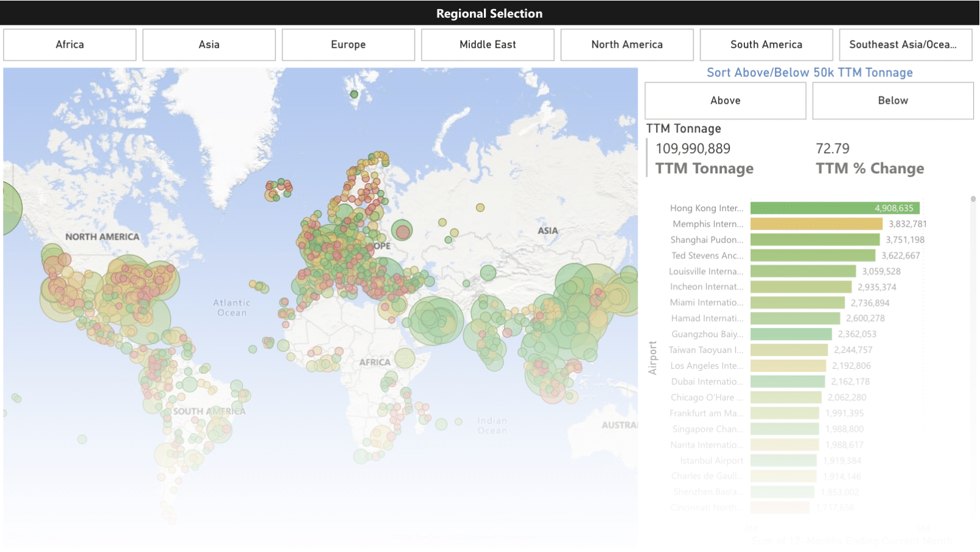Click the Shanghai Pudong tonnage bar
The height and width of the screenshot is (552, 980).
click(815, 240)
